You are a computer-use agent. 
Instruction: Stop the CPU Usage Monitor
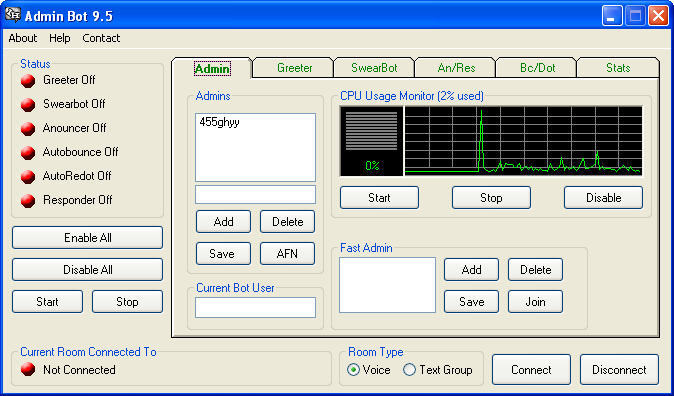click(x=491, y=197)
